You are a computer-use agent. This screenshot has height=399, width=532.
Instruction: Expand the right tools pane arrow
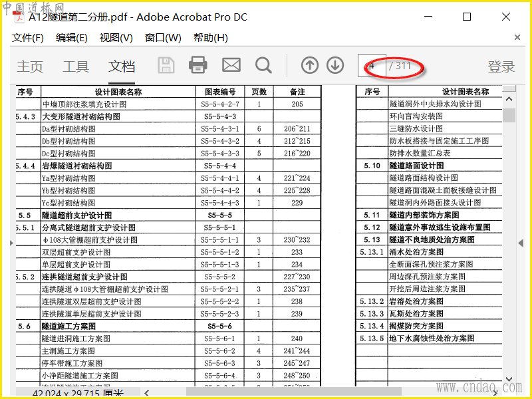coord(521,243)
